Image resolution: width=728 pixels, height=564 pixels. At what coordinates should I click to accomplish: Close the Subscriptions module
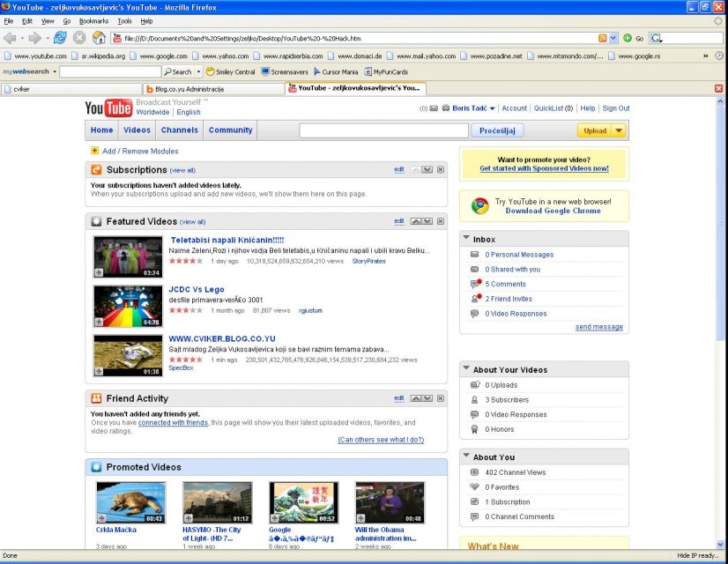pyautogui.click(x=441, y=170)
